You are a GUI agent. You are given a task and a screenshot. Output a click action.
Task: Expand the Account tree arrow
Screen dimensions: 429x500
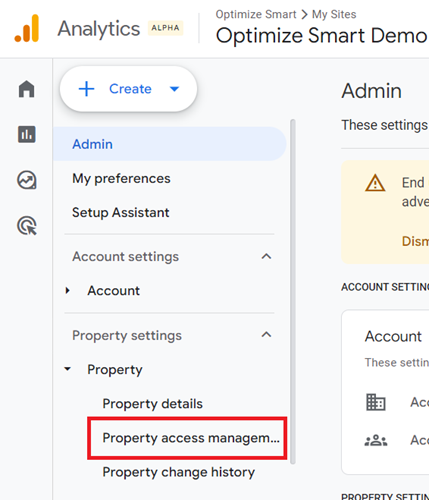pos(68,290)
